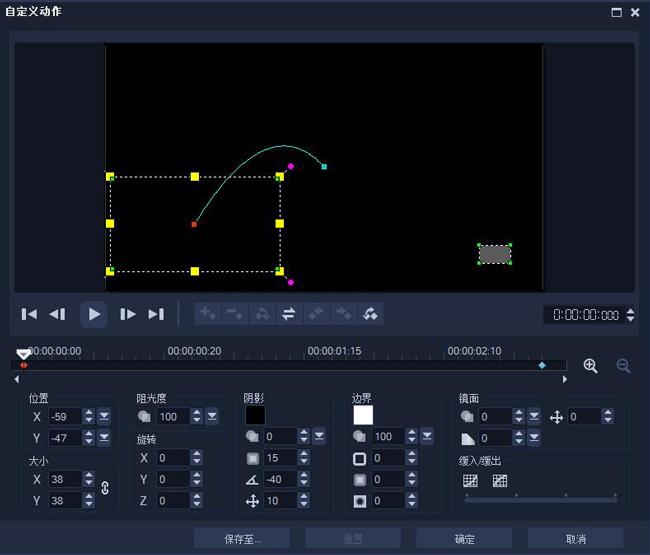
Task: Step forward one frame
Action: pos(128,314)
